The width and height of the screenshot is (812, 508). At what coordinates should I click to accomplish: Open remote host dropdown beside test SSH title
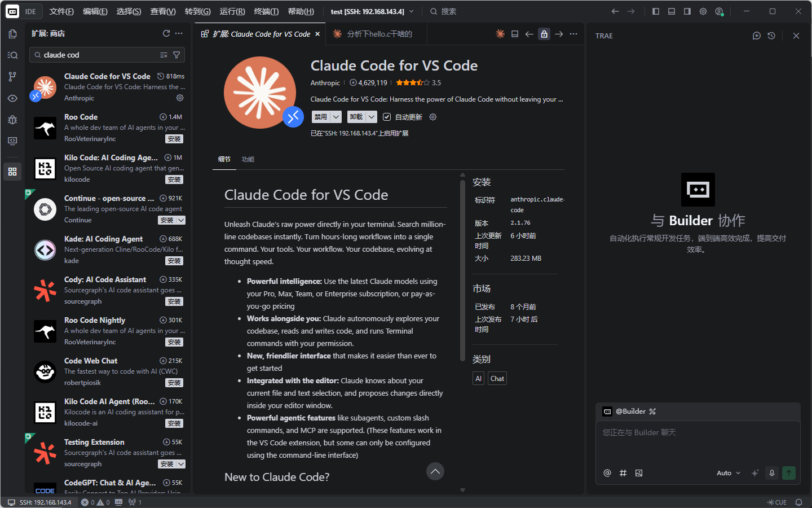coord(411,11)
